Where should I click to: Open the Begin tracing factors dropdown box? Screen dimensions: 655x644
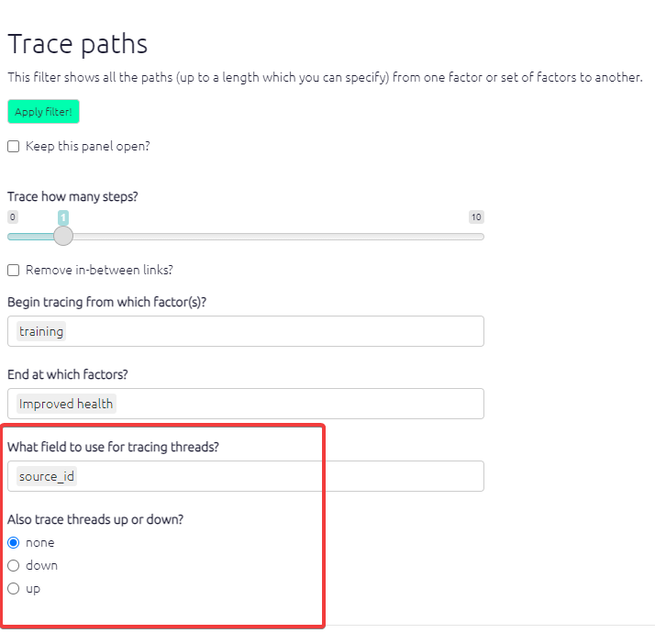coord(275,331)
